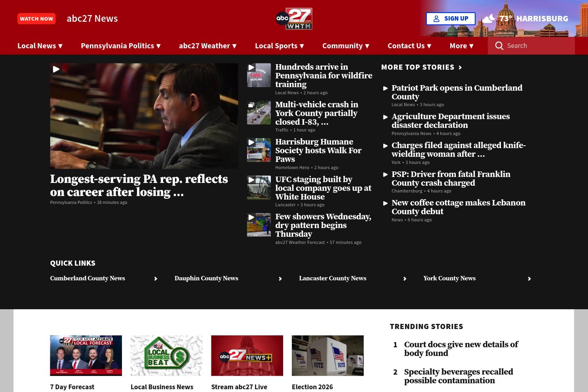Click the Sign Up button

pyautogui.click(x=451, y=19)
